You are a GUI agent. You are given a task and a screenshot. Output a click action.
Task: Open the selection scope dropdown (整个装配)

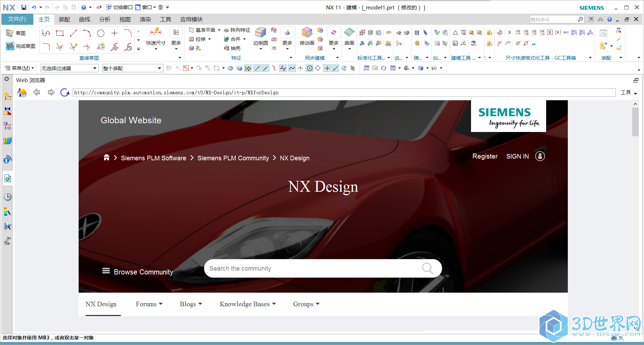click(x=132, y=68)
